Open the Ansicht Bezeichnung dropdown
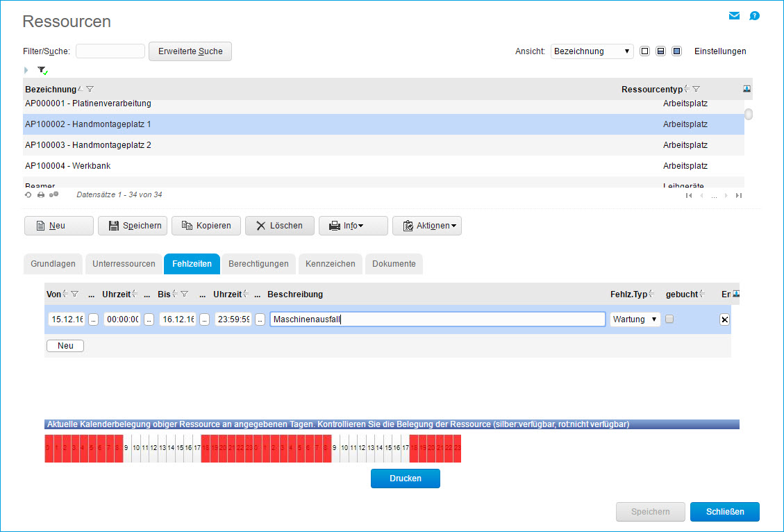 [592, 51]
